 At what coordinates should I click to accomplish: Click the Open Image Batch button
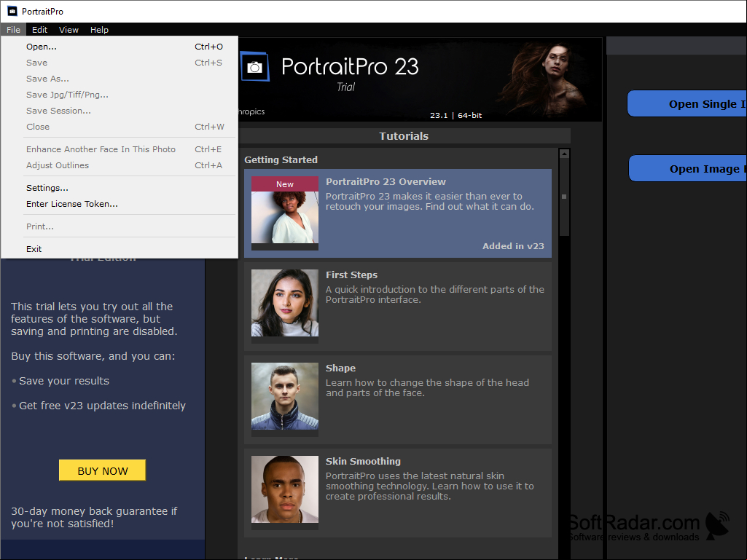point(688,168)
